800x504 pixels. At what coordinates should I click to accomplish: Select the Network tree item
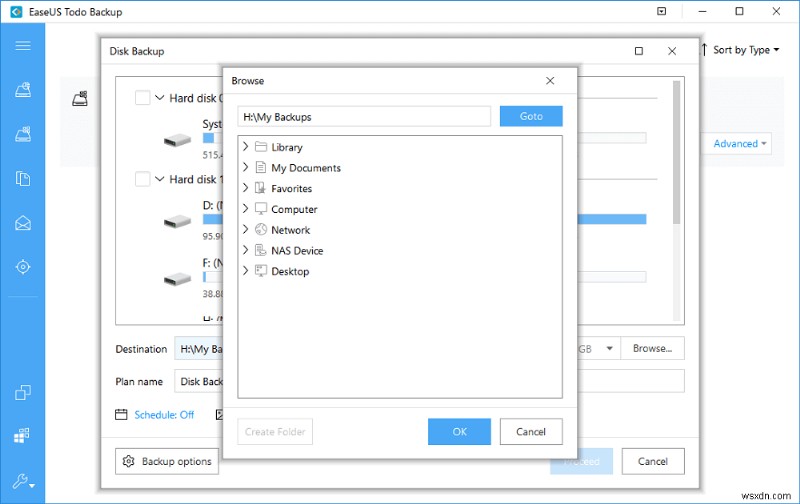(x=290, y=230)
